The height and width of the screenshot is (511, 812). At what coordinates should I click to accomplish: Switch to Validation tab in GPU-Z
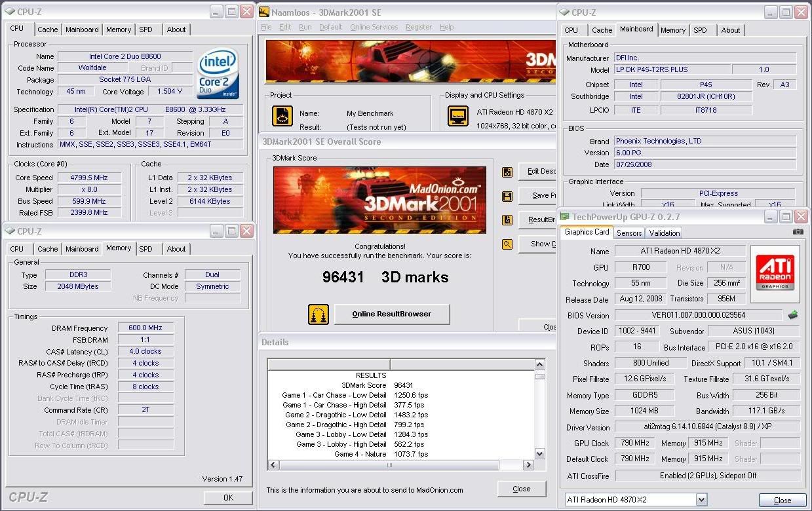[x=665, y=233]
